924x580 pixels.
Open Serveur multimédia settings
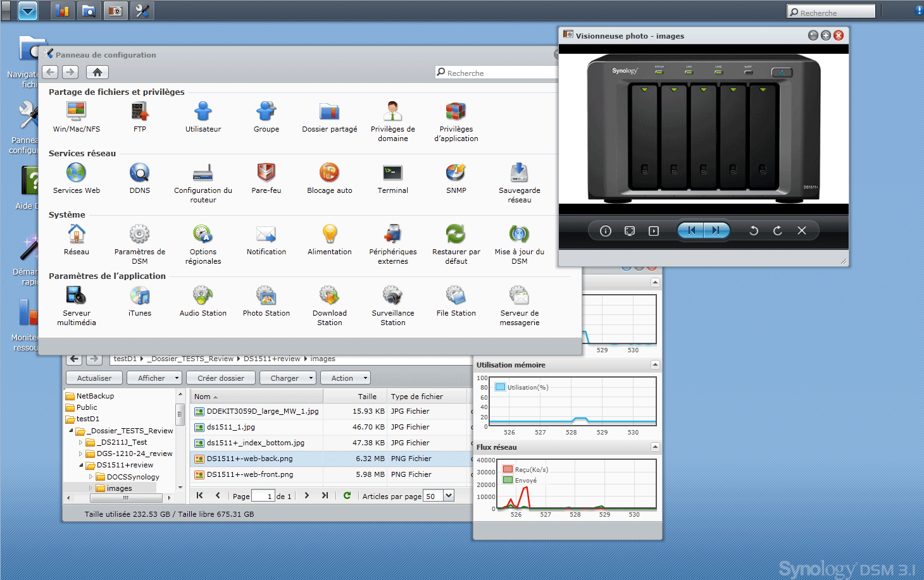(x=76, y=295)
